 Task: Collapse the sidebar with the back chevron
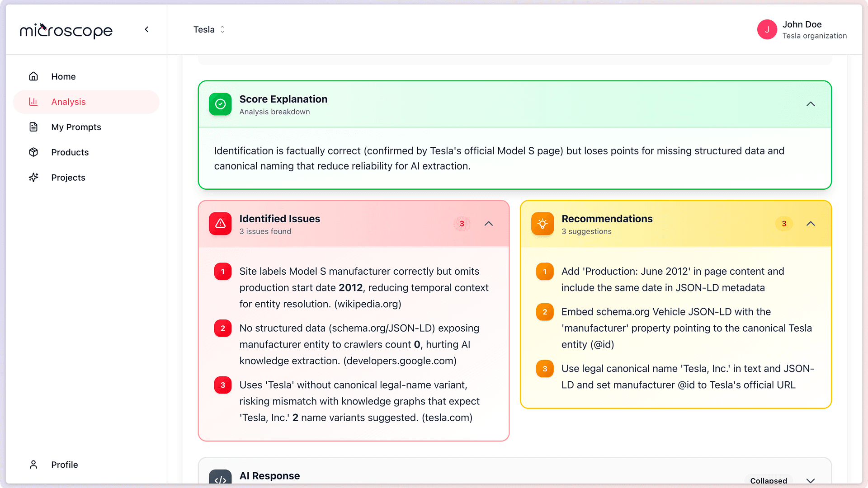tap(146, 29)
